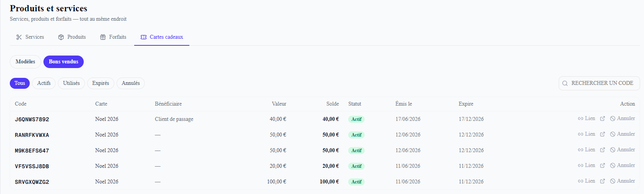Switch to the Services tab
The height and width of the screenshot is (194, 644).
(30, 37)
